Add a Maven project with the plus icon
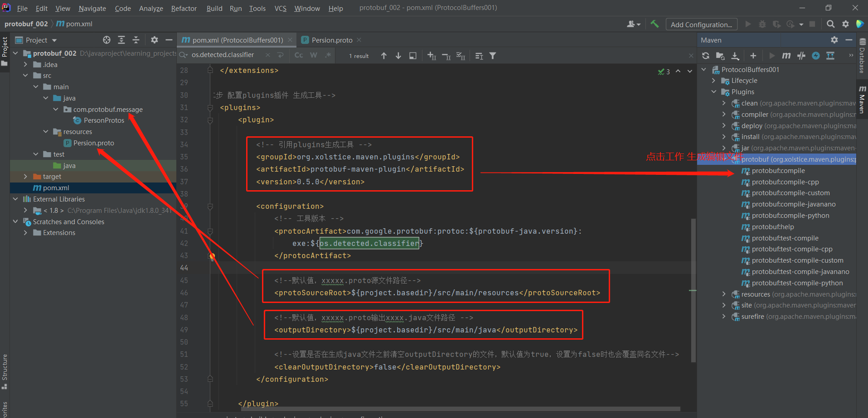The width and height of the screenshot is (868, 418). [x=753, y=55]
